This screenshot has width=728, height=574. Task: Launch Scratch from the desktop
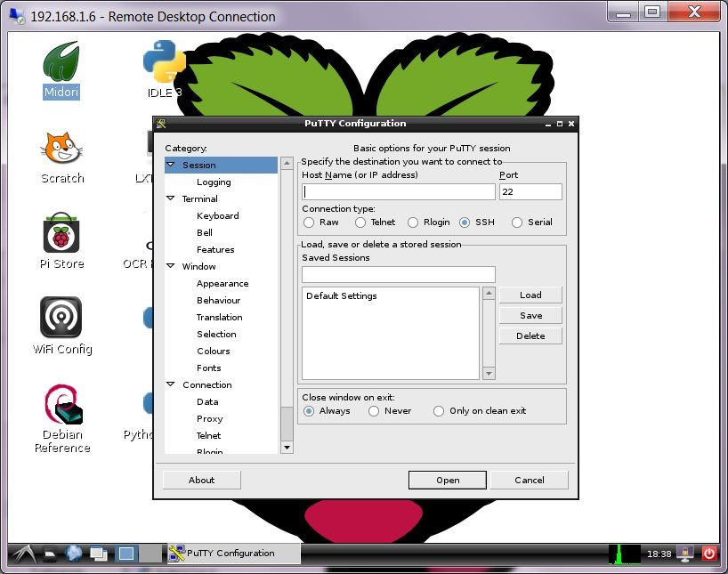[61, 158]
